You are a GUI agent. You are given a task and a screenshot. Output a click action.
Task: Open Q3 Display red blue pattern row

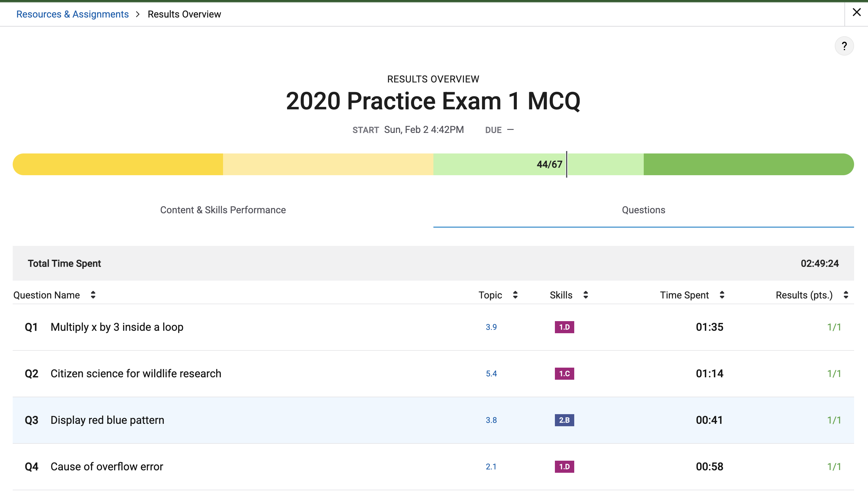coord(107,420)
